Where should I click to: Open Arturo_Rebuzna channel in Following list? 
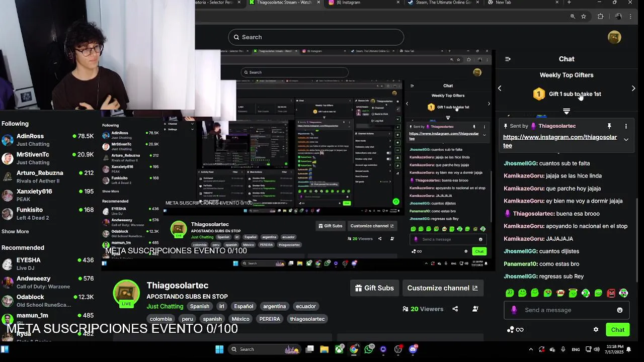coord(48,176)
